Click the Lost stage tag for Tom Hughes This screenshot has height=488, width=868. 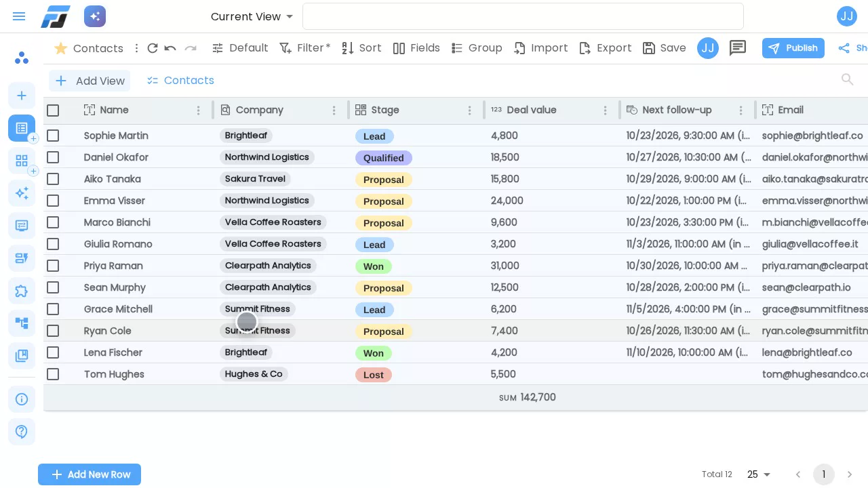coord(374,375)
